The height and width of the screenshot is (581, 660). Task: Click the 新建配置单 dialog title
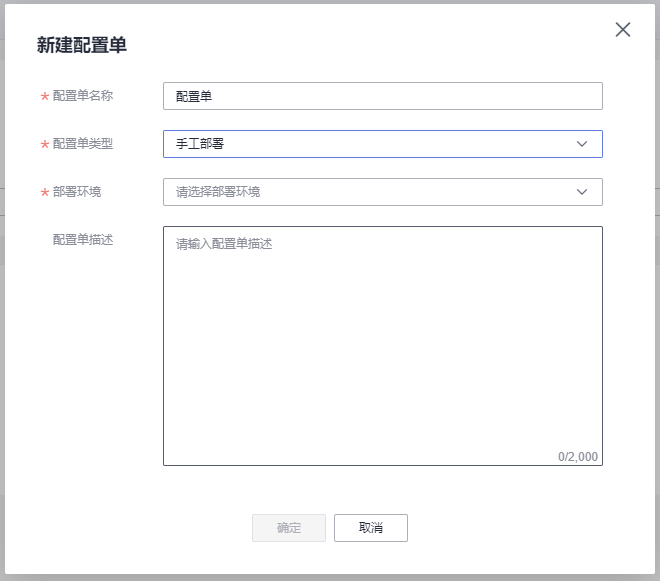[82, 45]
